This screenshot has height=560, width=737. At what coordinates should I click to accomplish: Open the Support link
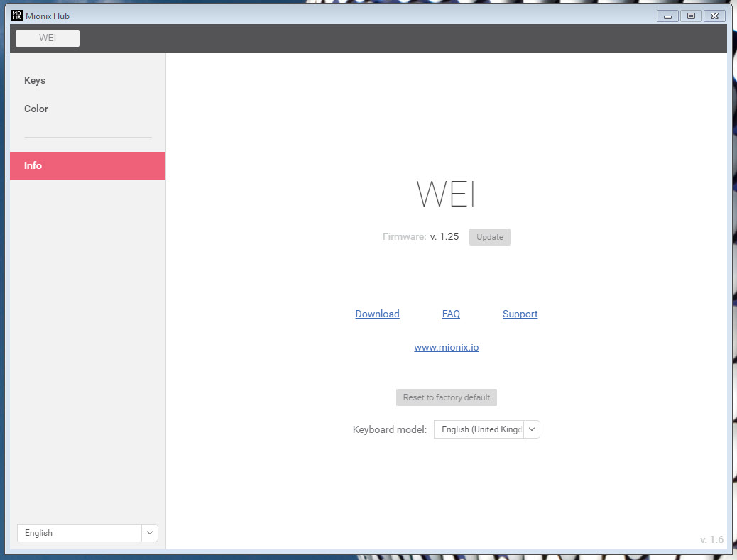[520, 314]
